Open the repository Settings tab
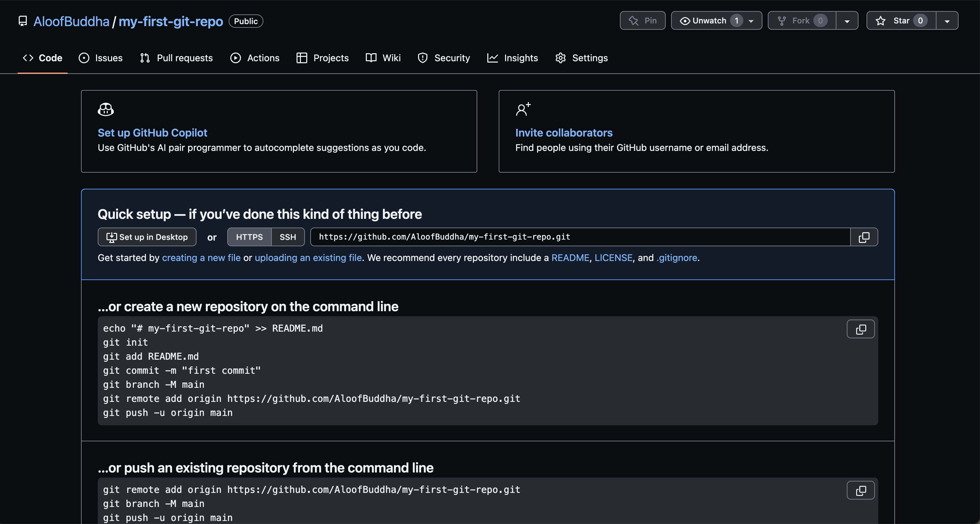Screen dimensions: 980x524 coord(590,58)
